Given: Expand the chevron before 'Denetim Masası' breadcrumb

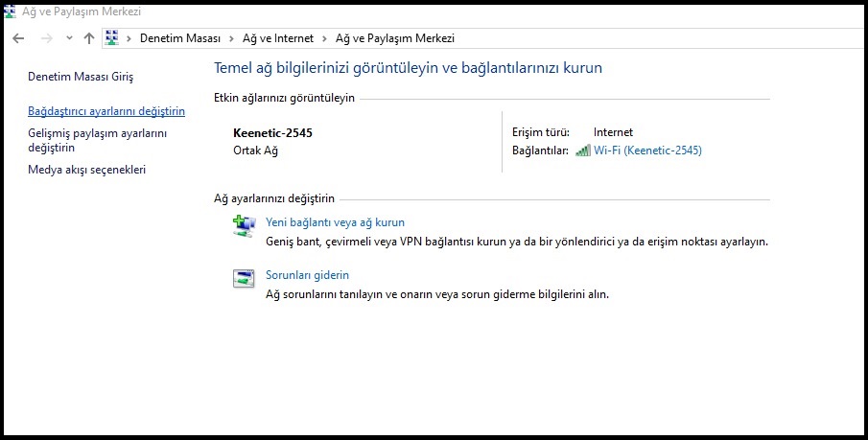Looking at the screenshot, I should click(x=130, y=38).
